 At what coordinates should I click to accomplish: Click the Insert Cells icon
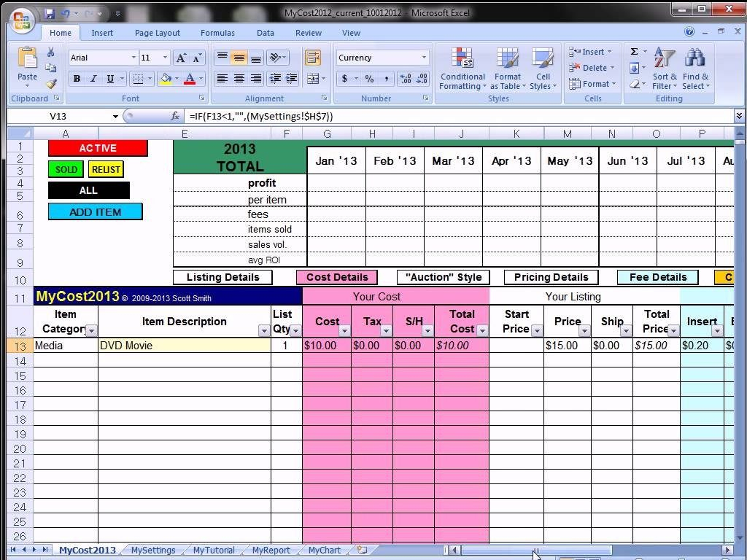pos(576,52)
